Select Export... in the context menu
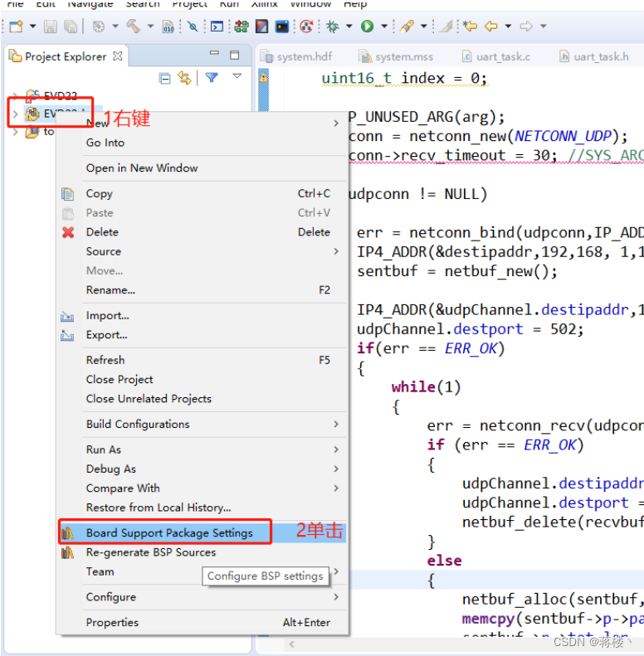 point(202,335)
